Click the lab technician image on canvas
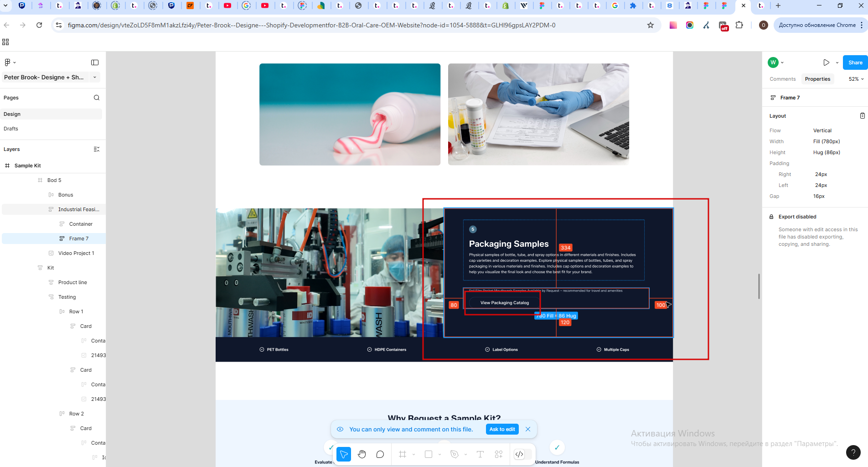 [x=538, y=114]
